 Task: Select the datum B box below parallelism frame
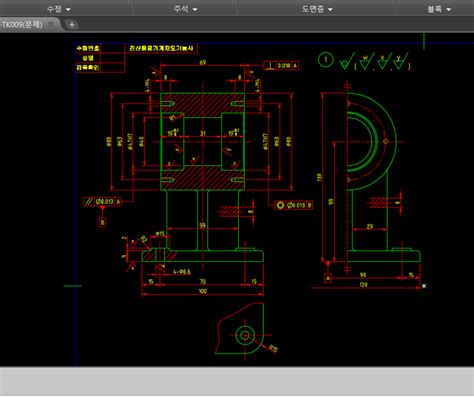[x=102, y=222]
